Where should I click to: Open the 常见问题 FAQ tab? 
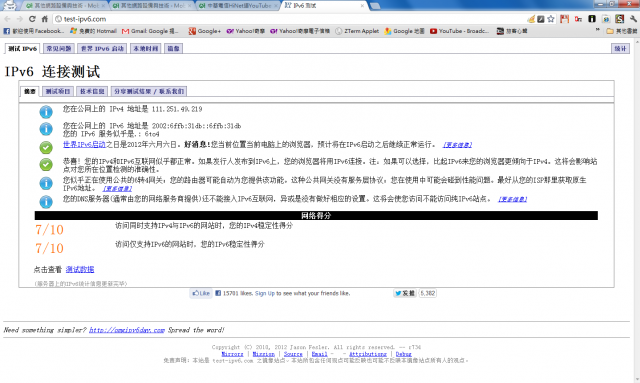click(59, 49)
